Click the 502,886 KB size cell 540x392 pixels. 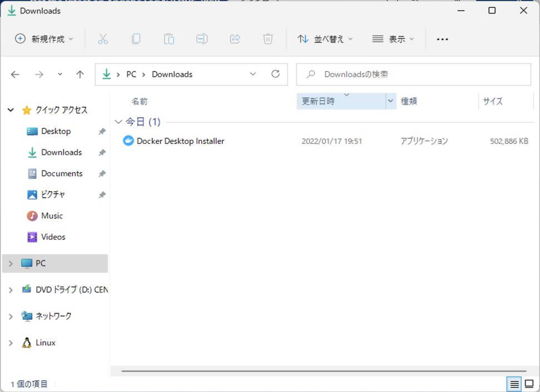tap(509, 141)
